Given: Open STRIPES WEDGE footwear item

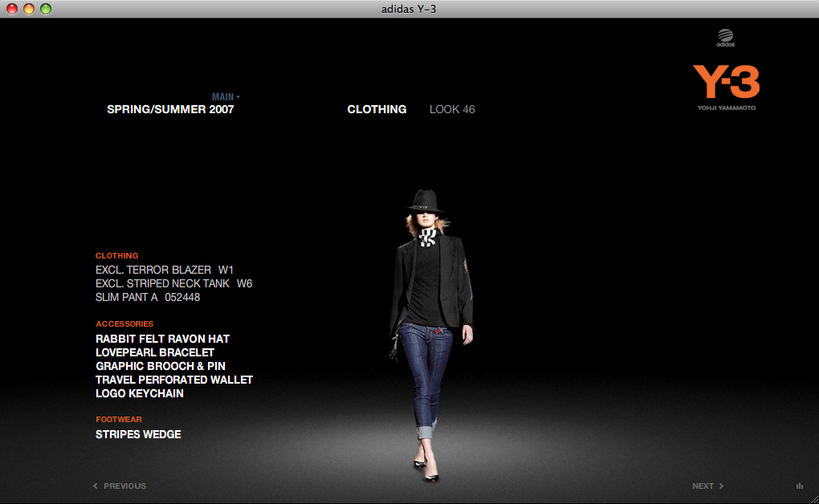Looking at the screenshot, I should (x=138, y=434).
